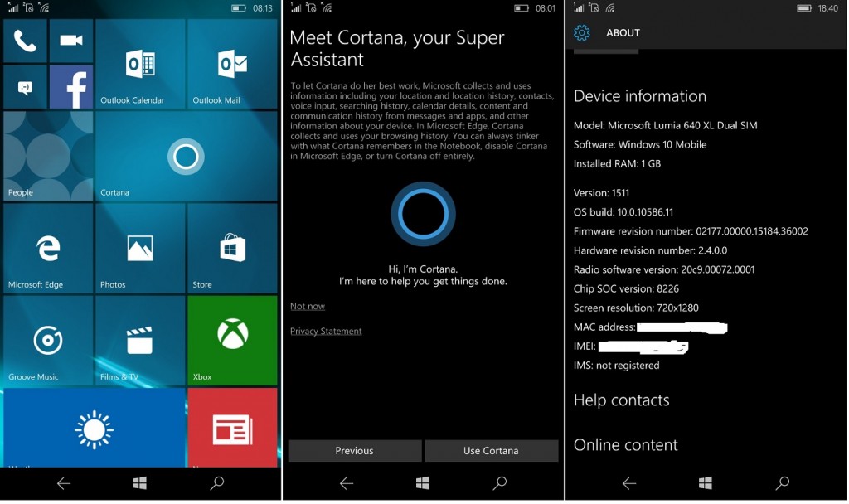The width and height of the screenshot is (849, 504).
Task: Select the IMEI line
Action: click(631, 346)
